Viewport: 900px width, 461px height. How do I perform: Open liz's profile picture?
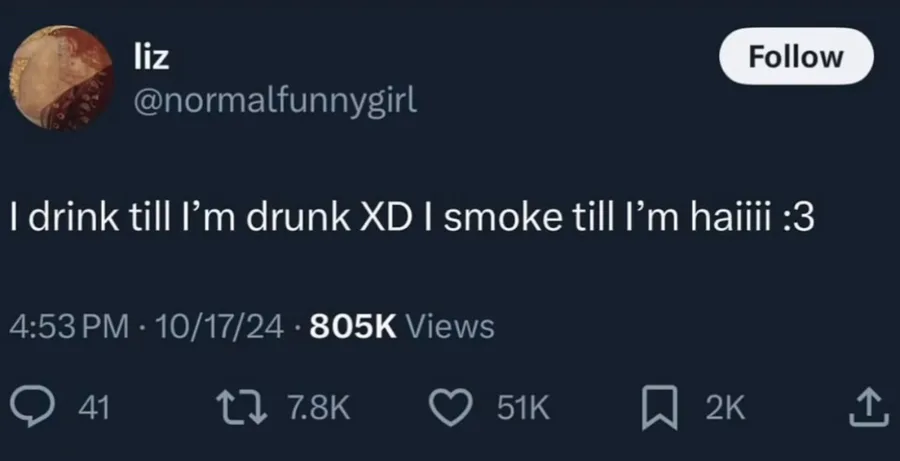coord(62,78)
